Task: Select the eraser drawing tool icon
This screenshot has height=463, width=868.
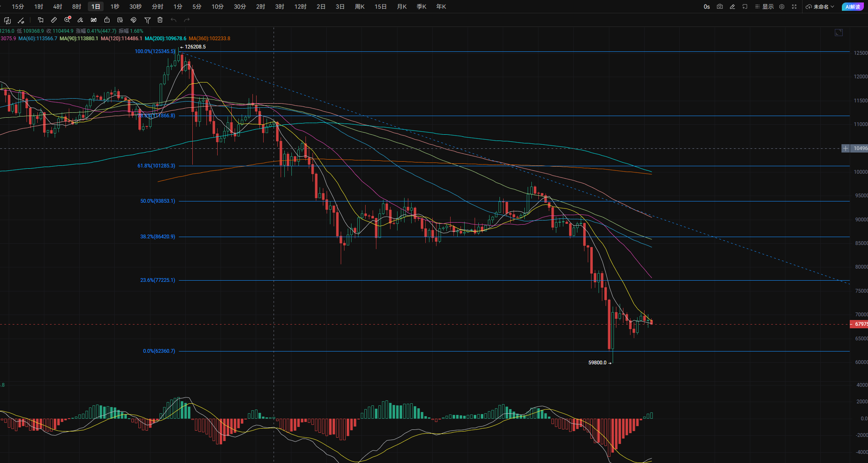Action: (x=80, y=20)
